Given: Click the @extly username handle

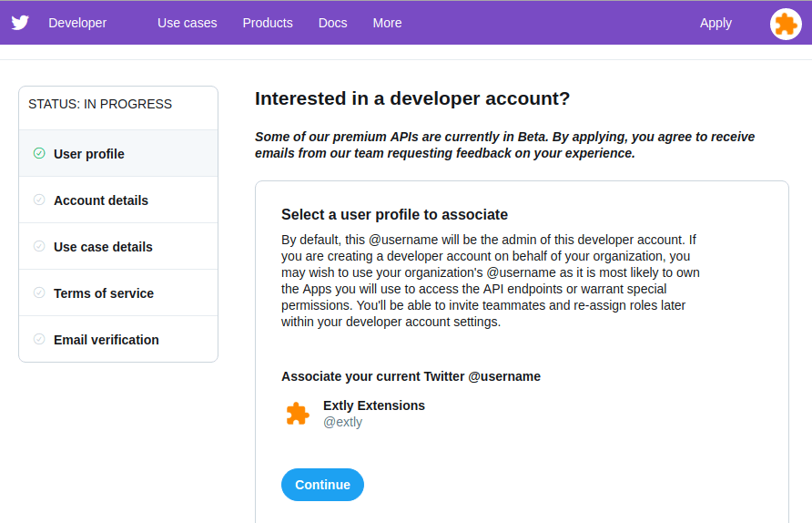Looking at the screenshot, I should pos(343,422).
